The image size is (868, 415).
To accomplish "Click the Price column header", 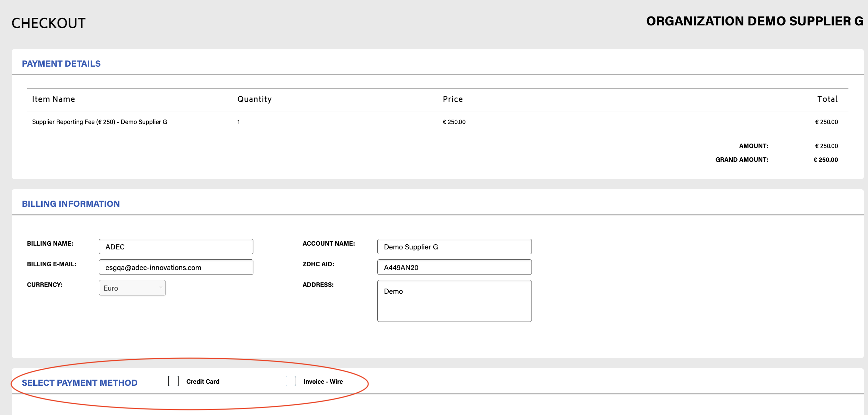I will pos(453,99).
